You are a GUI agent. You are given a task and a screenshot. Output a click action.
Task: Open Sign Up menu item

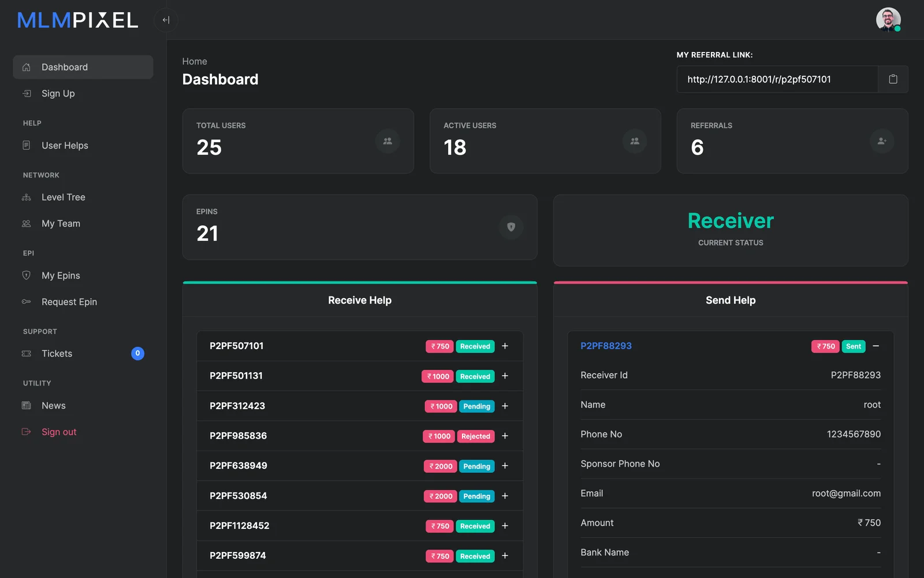(x=83, y=94)
